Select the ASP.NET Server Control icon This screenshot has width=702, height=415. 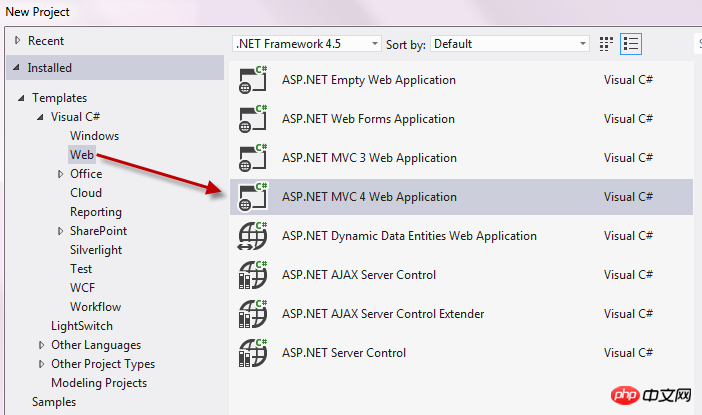(253, 352)
